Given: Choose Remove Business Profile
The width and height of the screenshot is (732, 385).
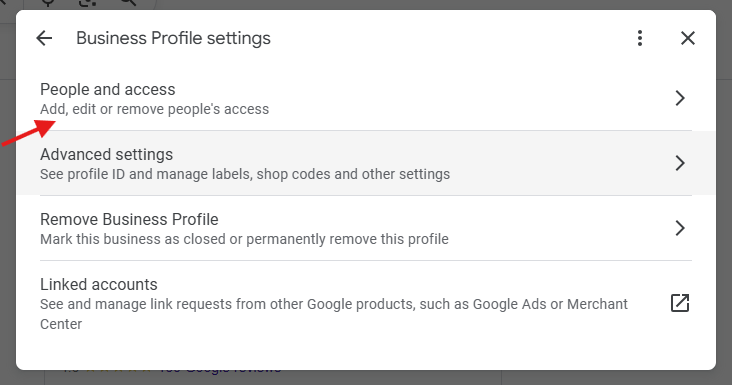Looking at the screenshot, I should point(366,228).
